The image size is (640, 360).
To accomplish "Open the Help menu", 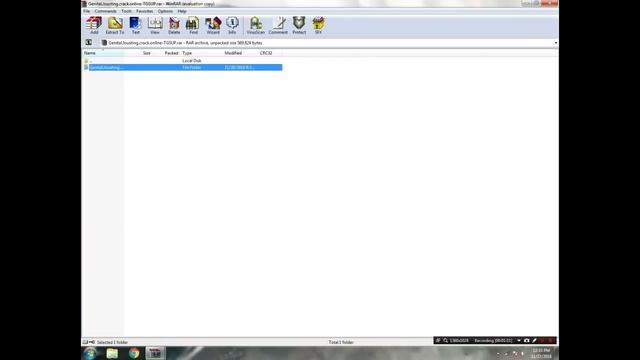I will [182, 11].
